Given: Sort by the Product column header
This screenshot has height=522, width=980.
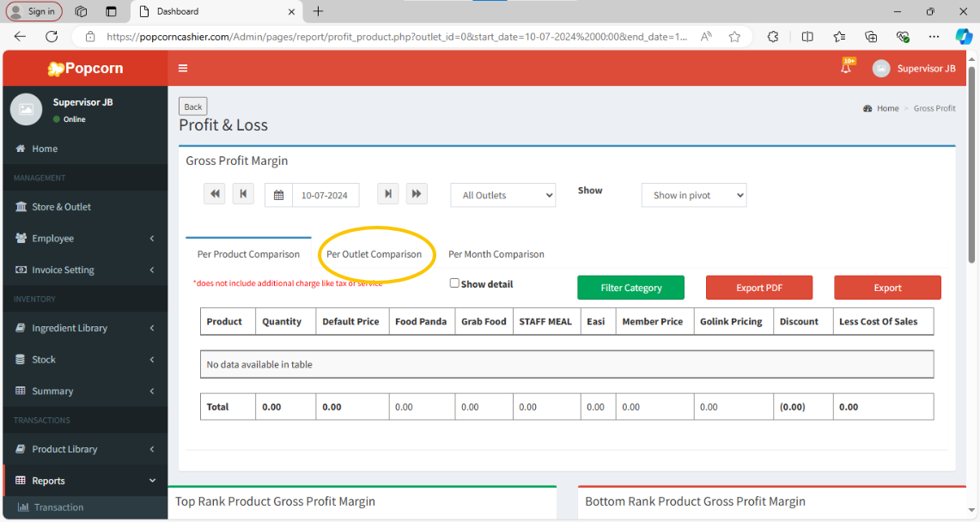Looking at the screenshot, I should (228, 322).
